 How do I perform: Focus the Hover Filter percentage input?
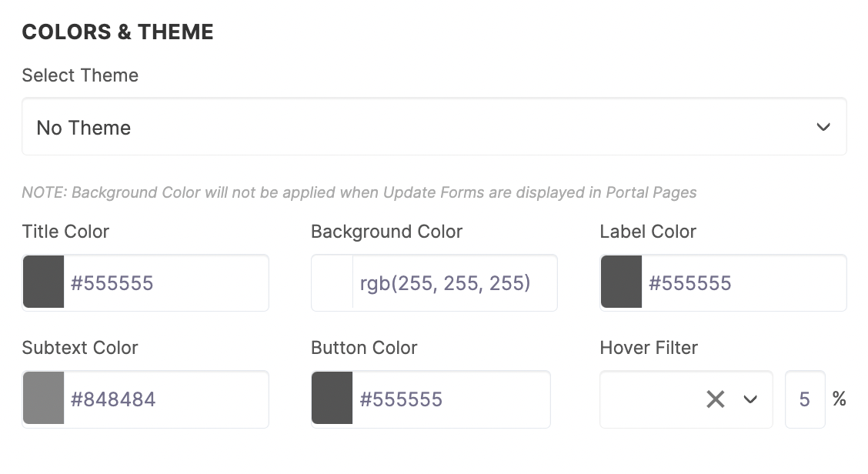(x=805, y=399)
